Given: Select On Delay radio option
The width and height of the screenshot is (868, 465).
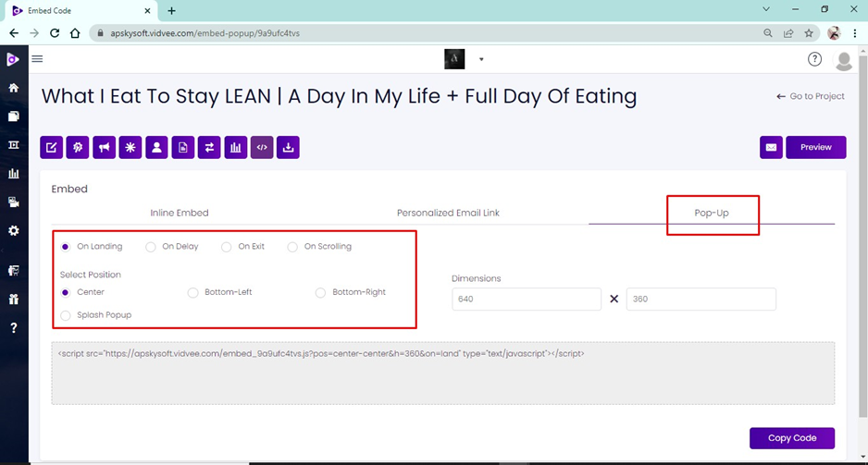Looking at the screenshot, I should [151, 247].
